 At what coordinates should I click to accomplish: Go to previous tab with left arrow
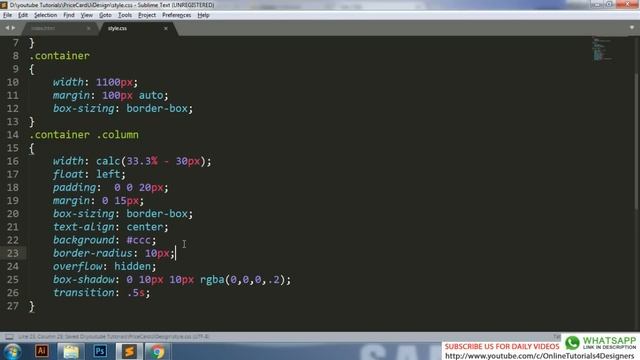[7, 28]
